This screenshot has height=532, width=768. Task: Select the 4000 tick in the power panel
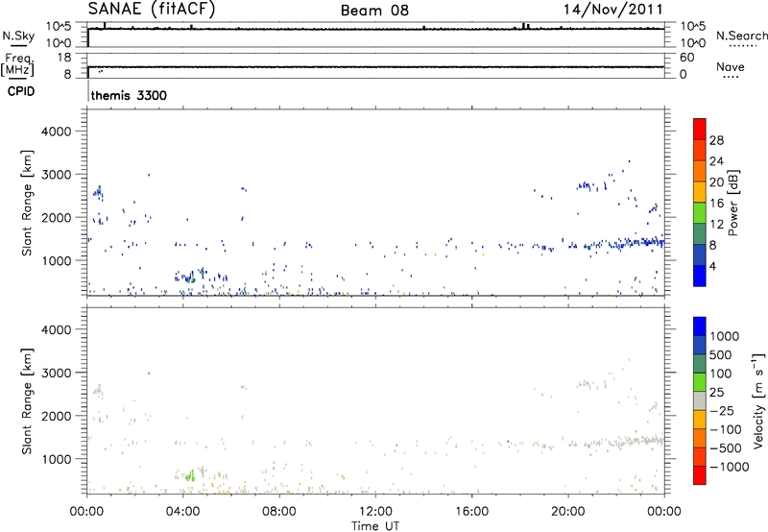pyautogui.click(x=56, y=132)
